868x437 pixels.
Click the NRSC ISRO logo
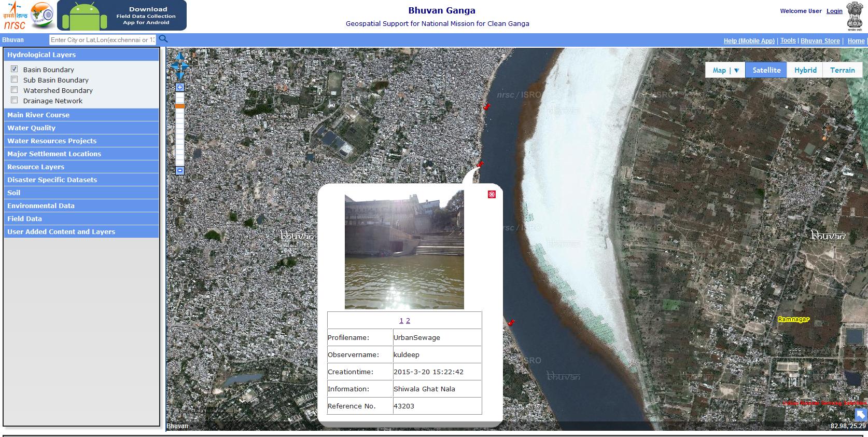pos(15,16)
